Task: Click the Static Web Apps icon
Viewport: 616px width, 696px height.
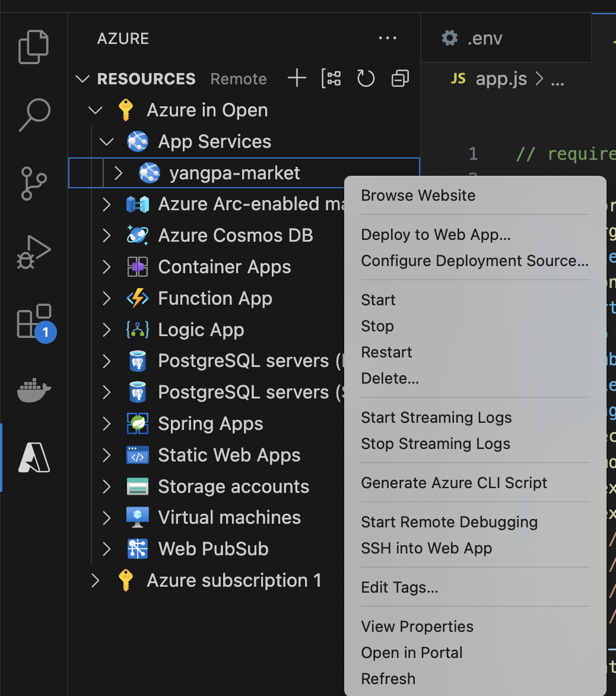Action: (x=138, y=455)
